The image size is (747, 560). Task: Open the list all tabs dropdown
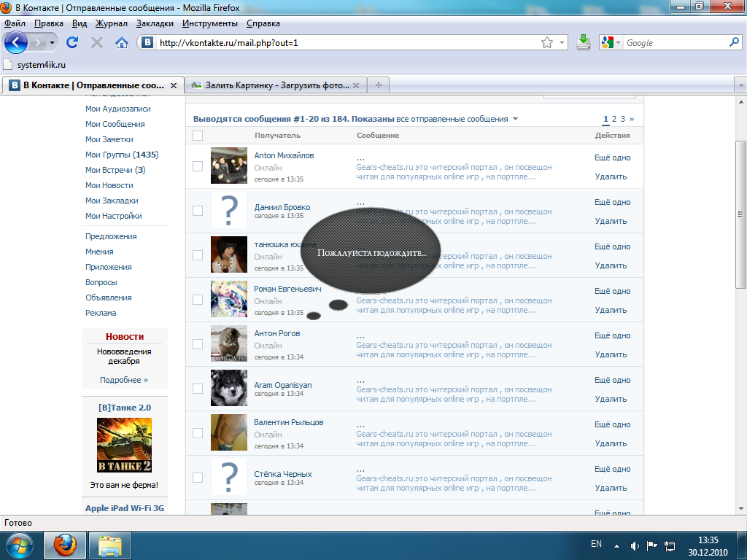[740, 85]
